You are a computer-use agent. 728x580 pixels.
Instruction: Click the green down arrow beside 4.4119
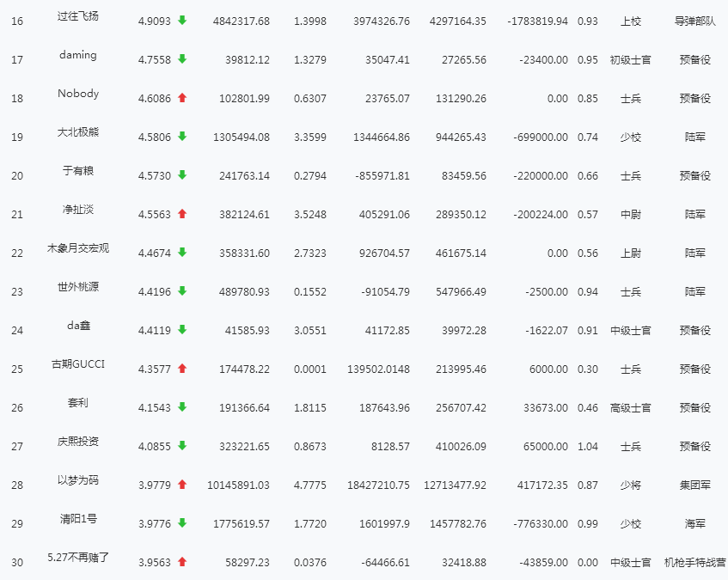pyautogui.click(x=182, y=329)
